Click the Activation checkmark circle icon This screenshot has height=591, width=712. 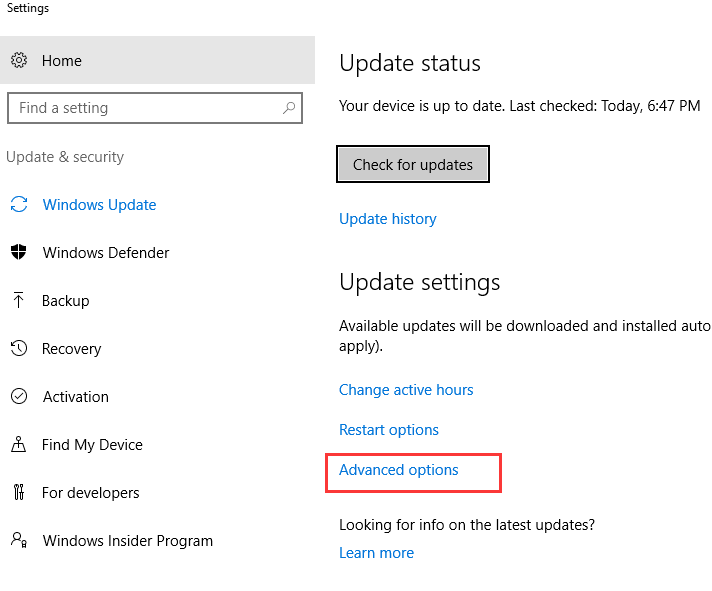pyautogui.click(x=19, y=397)
